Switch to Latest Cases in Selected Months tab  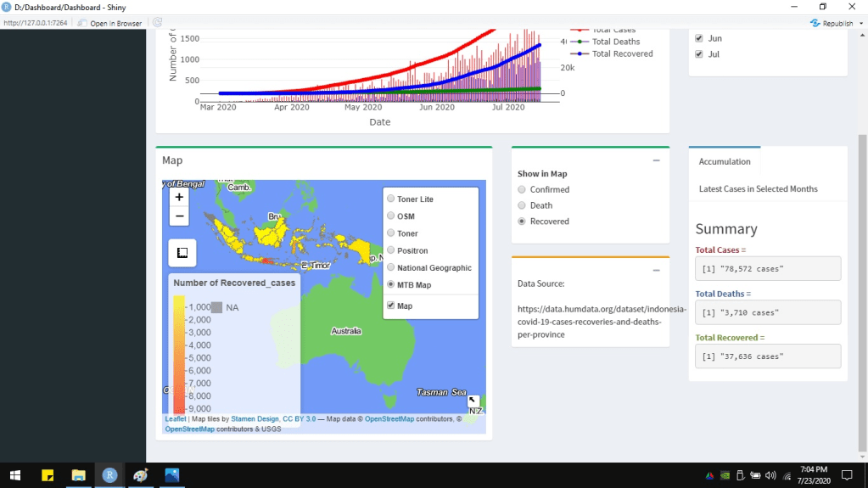(x=758, y=189)
